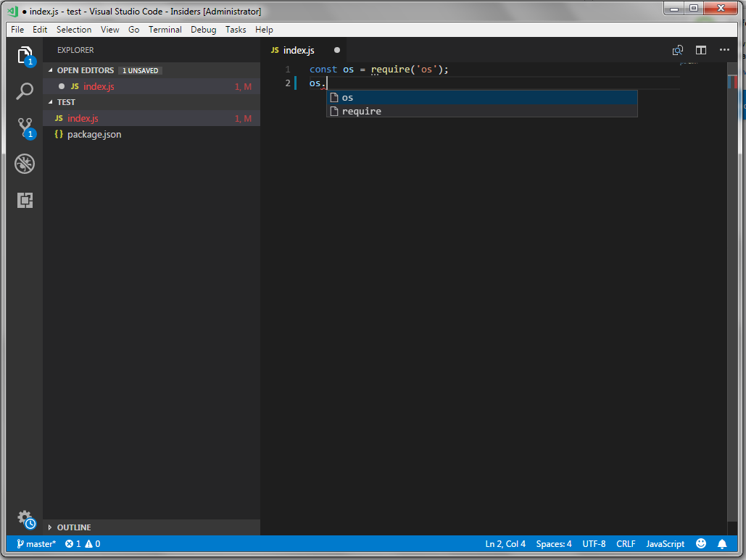Click the unsaved dot of index.js in Open Editors

click(62, 86)
